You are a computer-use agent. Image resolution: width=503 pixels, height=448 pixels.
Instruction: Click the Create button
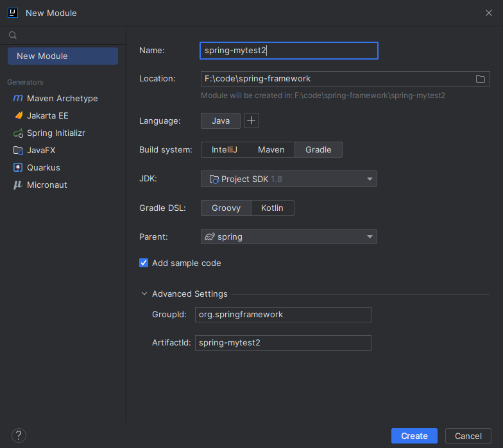tap(414, 436)
